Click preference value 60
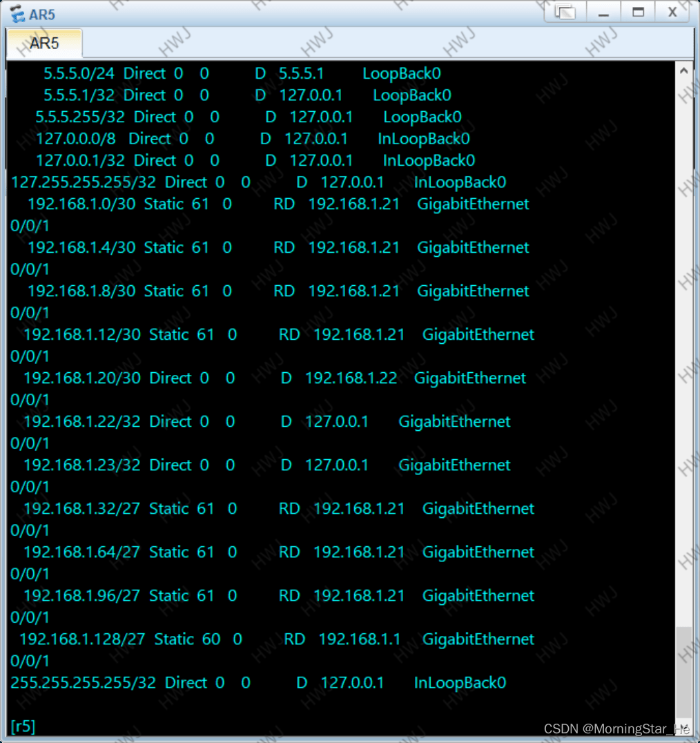Screen dimensions: 700x743 coord(211,639)
